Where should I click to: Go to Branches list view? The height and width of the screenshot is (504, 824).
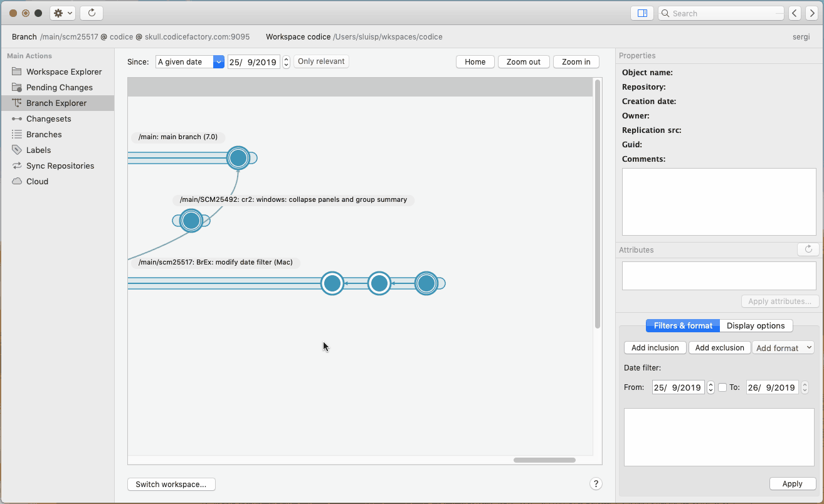pos(44,134)
